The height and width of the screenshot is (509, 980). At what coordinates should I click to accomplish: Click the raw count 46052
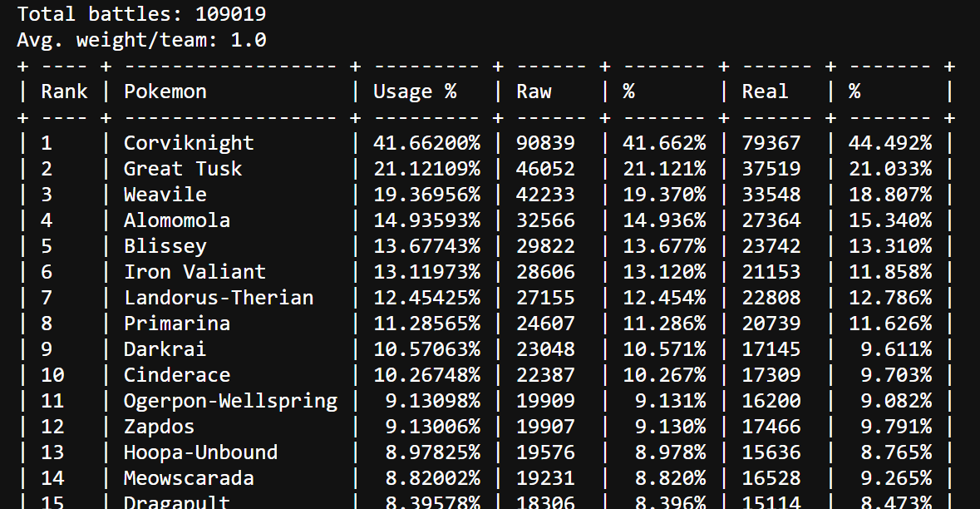(x=545, y=169)
